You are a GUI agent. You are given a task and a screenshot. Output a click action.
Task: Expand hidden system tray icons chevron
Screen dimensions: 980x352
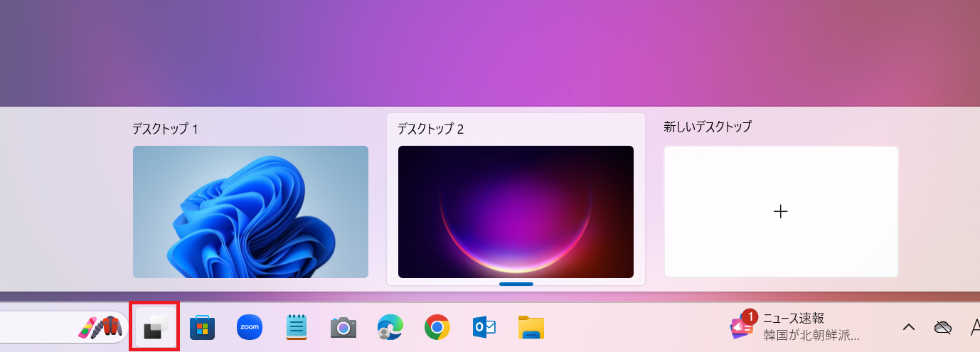[908, 327]
